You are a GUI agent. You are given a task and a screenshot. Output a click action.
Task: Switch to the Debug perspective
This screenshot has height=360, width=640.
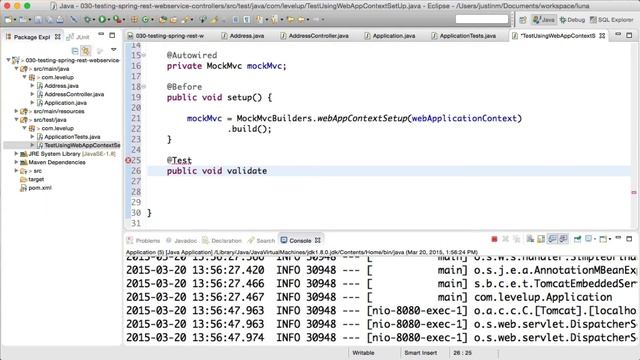pos(572,20)
